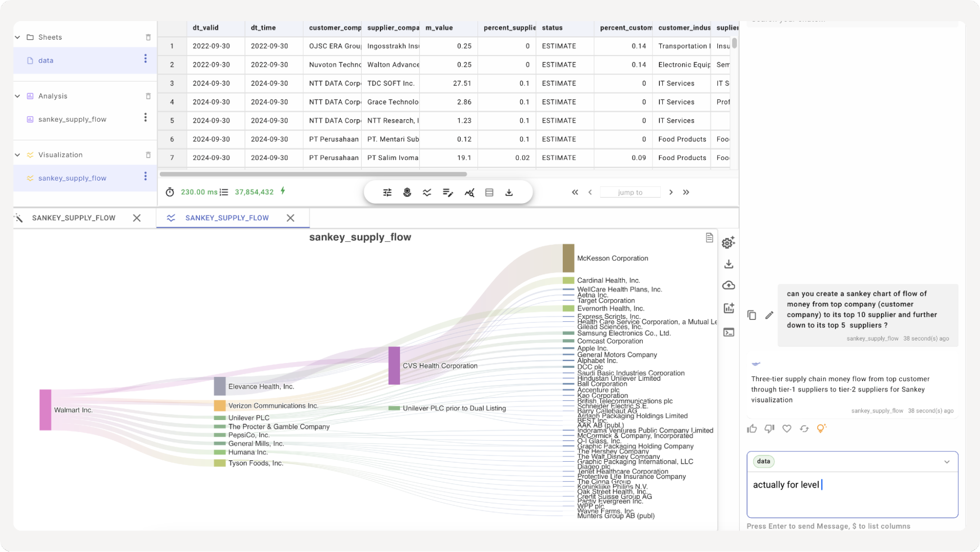Open options for Analysis sankey_supply_flow item
Image resolution: width=980 pixels, height=552 pixels.
point(146,117)
